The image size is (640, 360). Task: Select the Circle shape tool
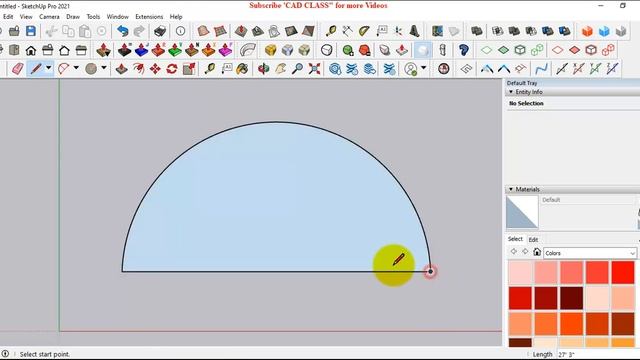point(91,69)
